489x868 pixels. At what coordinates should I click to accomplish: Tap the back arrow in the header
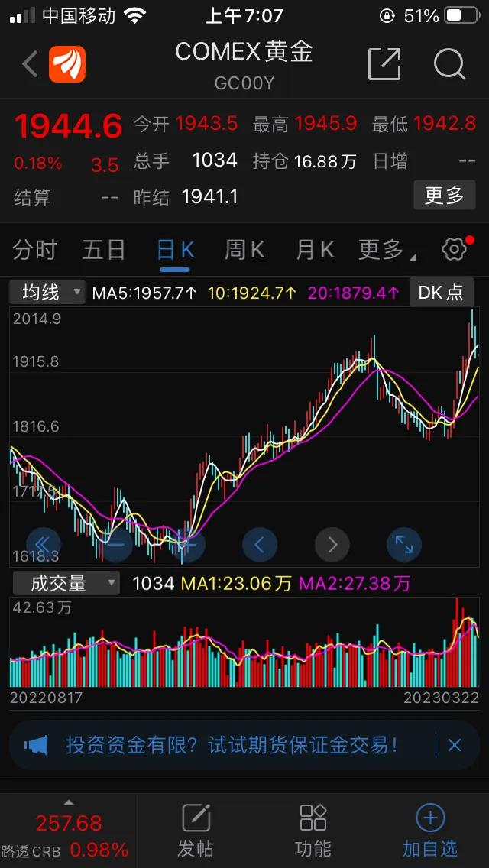30,64
